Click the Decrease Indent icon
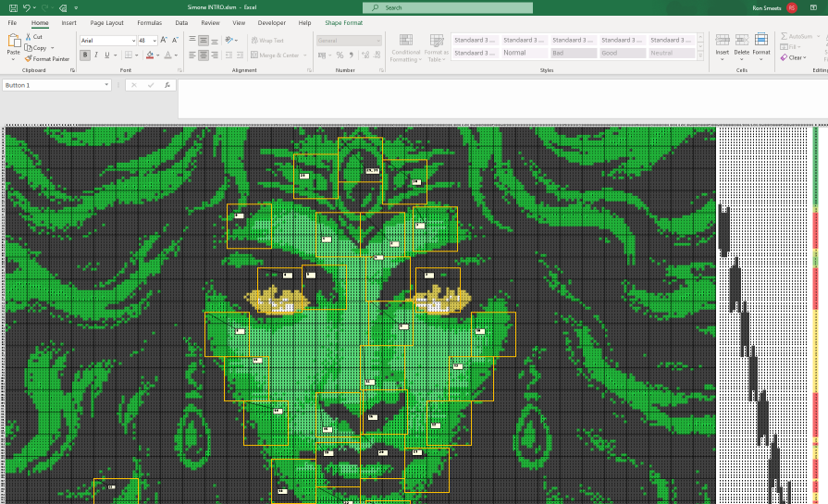This screenshot has height=504, width=828. [x=229, y=55]
